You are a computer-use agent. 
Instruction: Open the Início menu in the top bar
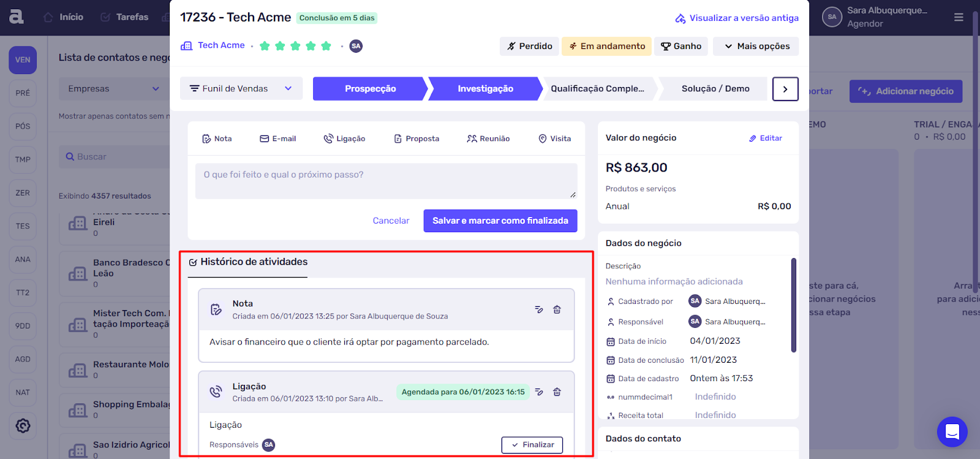pos(64,17)
